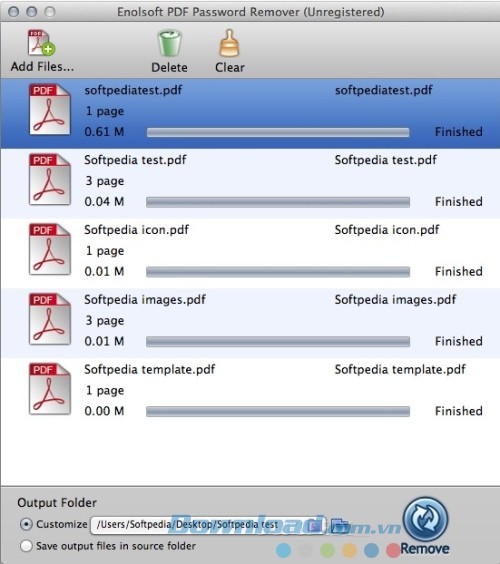
Task: Click the output folder path field
Action: 208,525
